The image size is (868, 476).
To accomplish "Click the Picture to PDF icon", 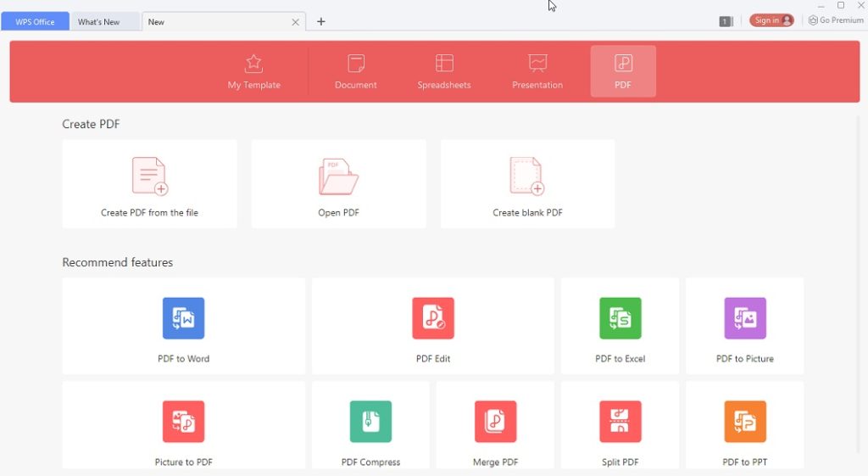I will coord(183,422).
